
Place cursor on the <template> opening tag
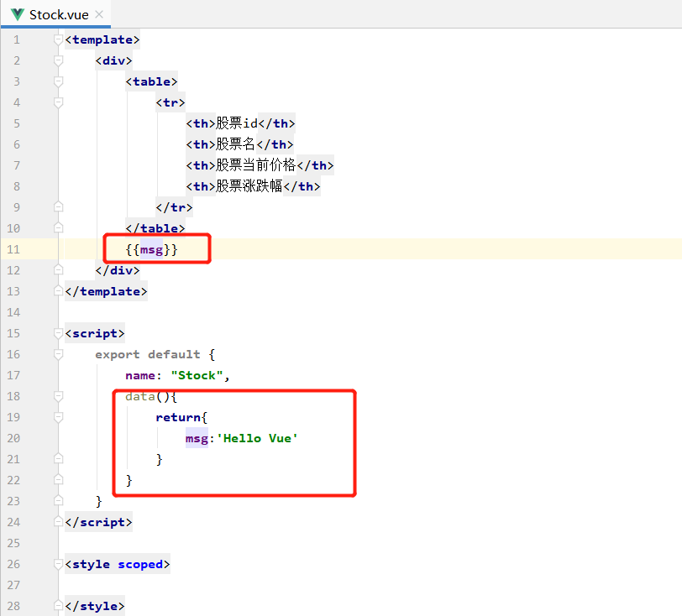(102, 39)
